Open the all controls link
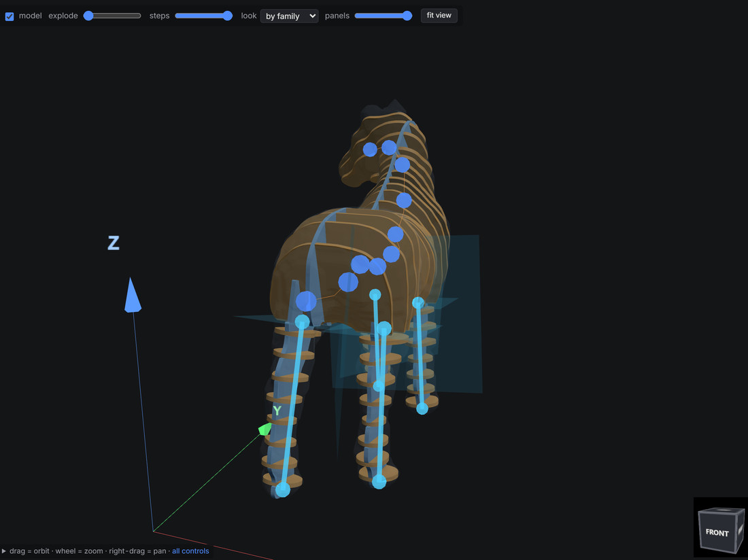Screen dimensions: 748x560 click(x=190, y=551)
